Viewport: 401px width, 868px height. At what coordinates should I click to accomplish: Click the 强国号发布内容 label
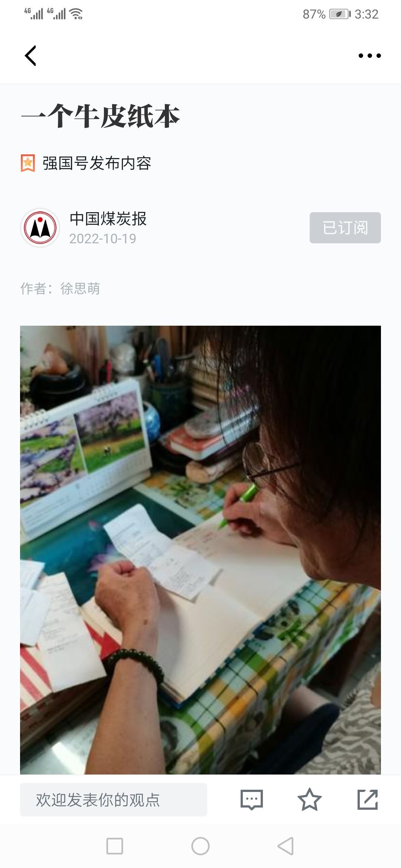97,163
